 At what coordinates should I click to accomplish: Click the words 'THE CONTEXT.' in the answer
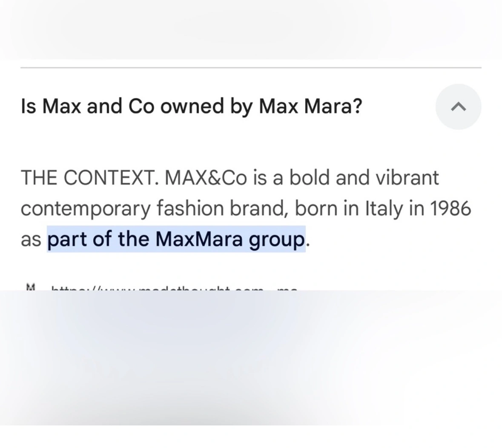(90, 177)
